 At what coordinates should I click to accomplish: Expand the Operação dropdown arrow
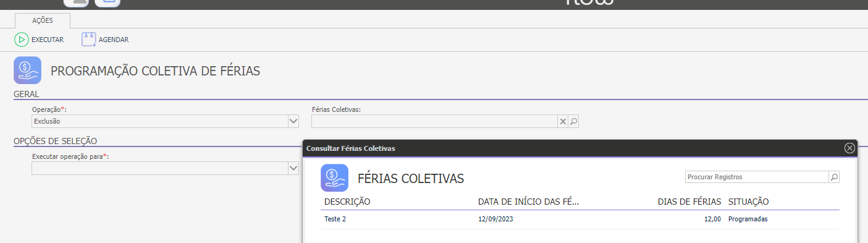click(293, 121)
